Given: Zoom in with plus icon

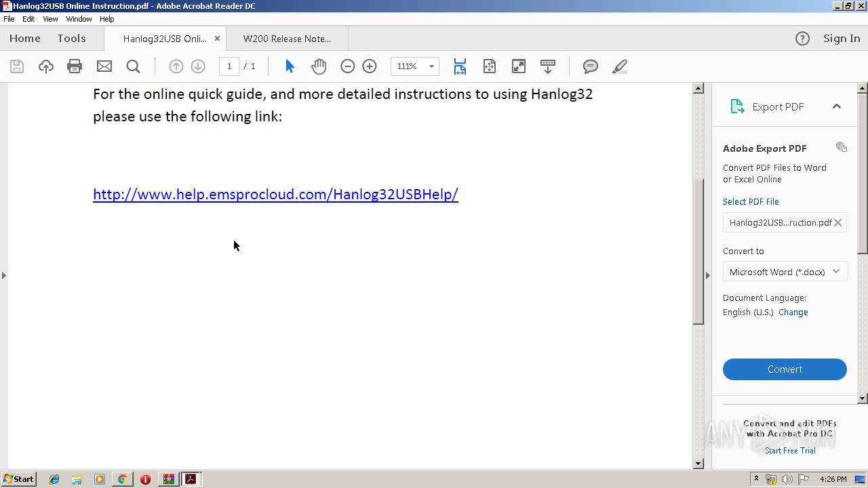Looking at the screenshot, I should (x=370, y=66).
